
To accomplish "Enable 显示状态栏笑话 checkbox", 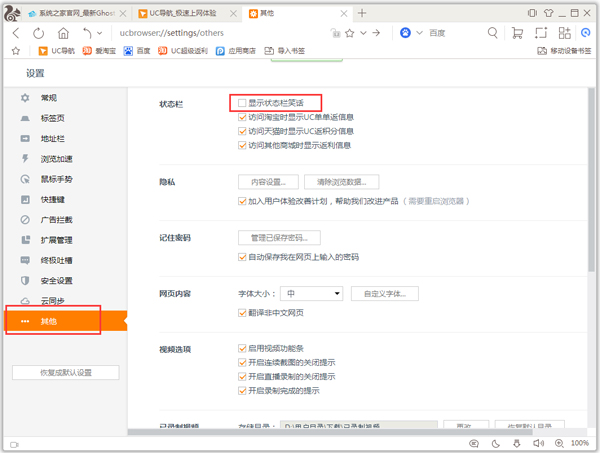I will 242,103.
